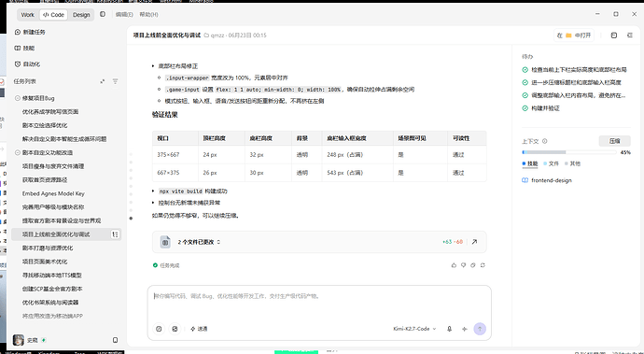
Task: Toggle the 速通 fast mode
Action: [x=199, y=329]
